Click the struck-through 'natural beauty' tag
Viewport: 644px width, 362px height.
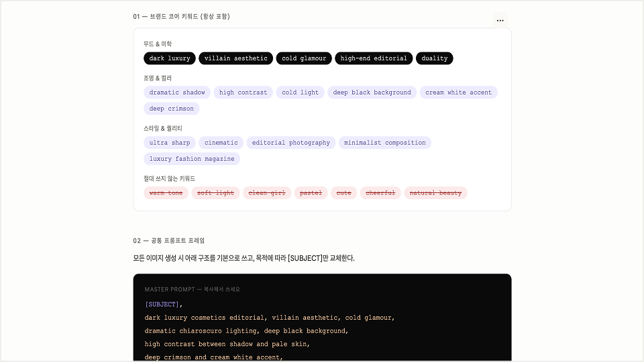point(435,193)
